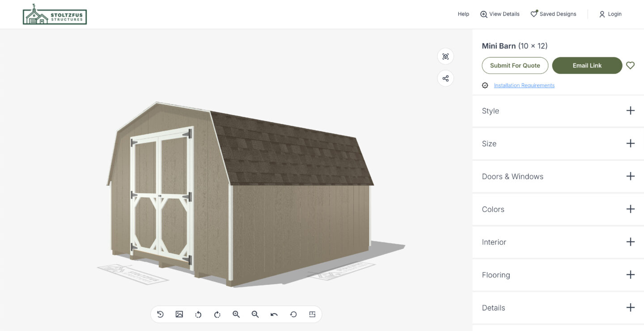
Task: Zoom in on the shed model
Action: (x=236, y=314)
